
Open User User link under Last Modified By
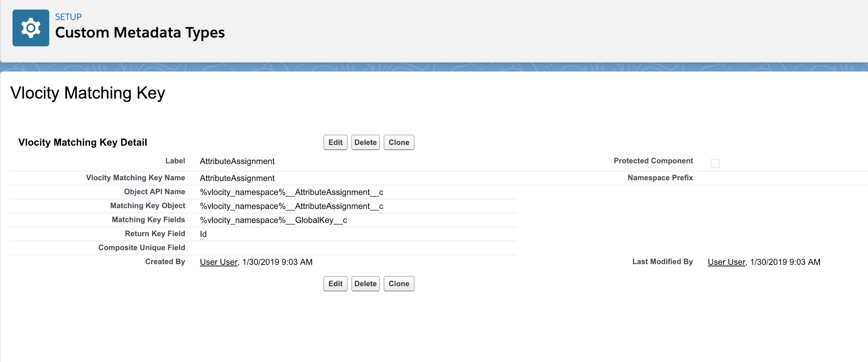(727, 262)
